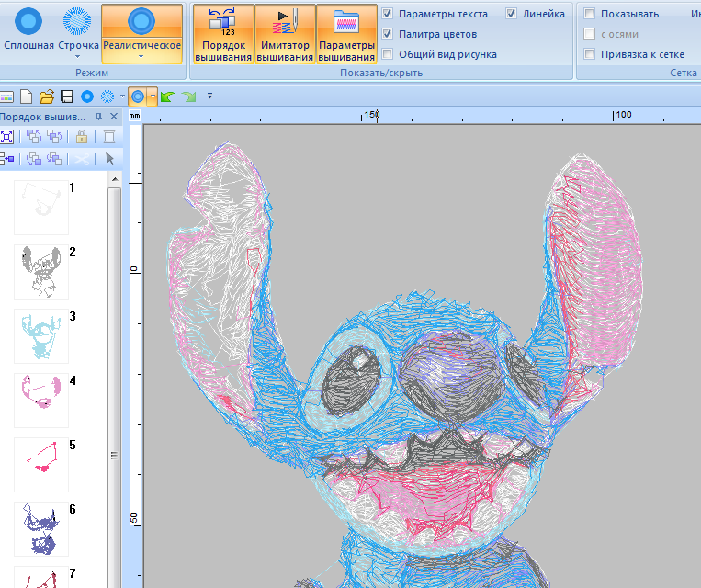Expand the Реалистическое mode dropdown arrow
The image size is (701, 588).
pyautogui.click(x=141, y=56)
